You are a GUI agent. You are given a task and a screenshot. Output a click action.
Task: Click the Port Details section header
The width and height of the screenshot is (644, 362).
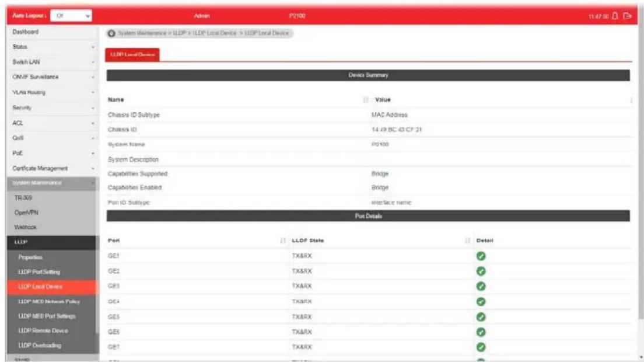(x=368, y=216)
